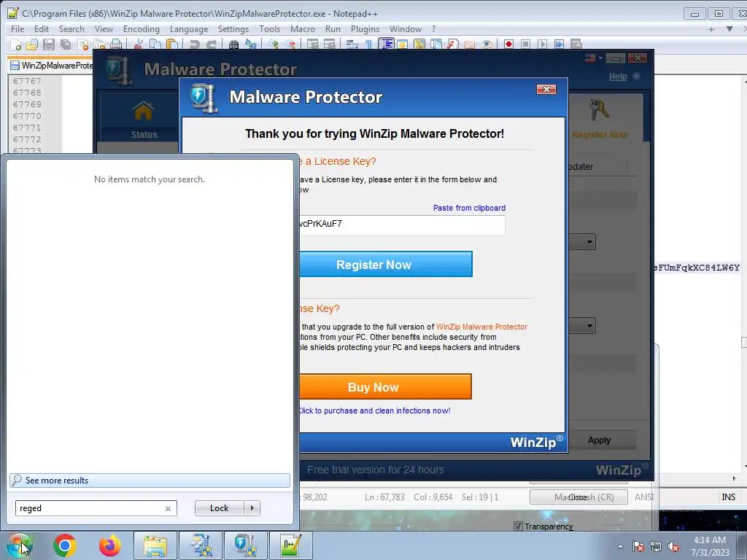Image resolution: width=747 pixels, height=560 pixels.
Task: Toggle the INS insert mode indicator
Action: (x=728, y=497)
